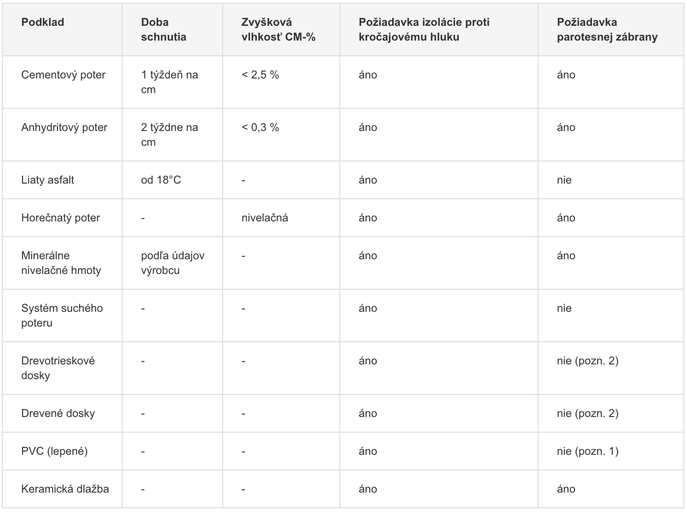
Task: Select the "Drevené dosky" cell
Action: click(58, 413)
